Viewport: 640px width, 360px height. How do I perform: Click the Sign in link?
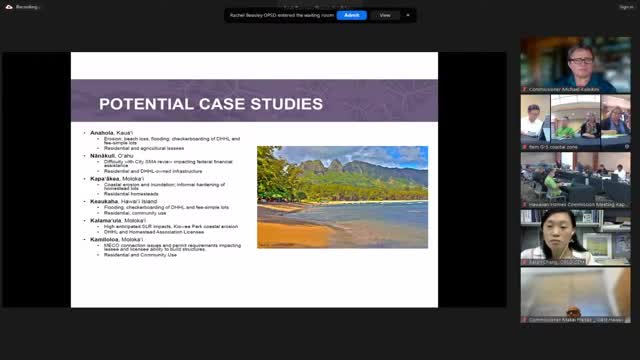click(x=626, y=7)
